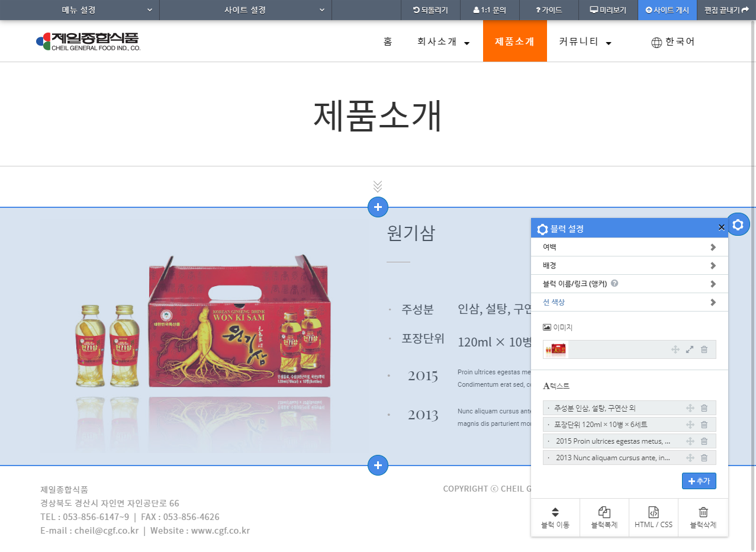Open the 메뉴 설정 dropdown
756x552 pixels.
point(79,10)
